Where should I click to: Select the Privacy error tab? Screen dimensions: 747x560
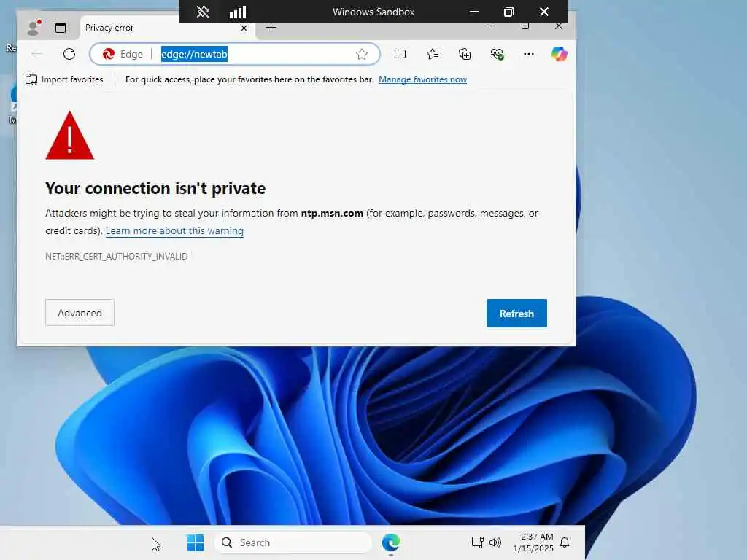pyautogui.click(x=167, y=28)
